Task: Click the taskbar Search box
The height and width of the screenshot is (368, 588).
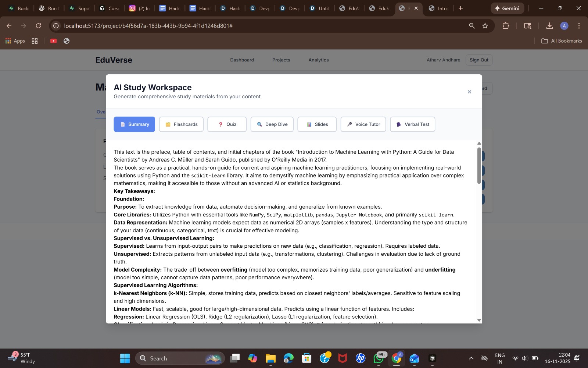Action: point(180,358)
